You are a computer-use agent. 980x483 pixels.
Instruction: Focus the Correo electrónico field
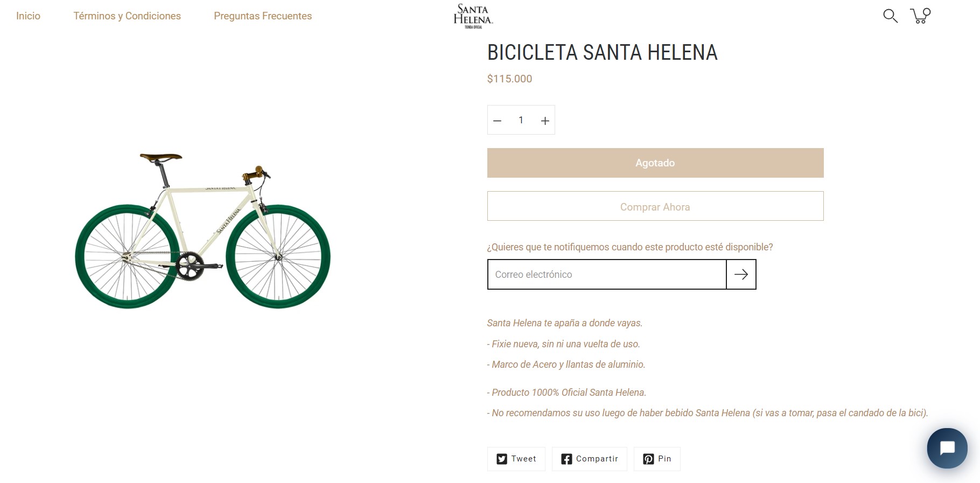[607, 275]
